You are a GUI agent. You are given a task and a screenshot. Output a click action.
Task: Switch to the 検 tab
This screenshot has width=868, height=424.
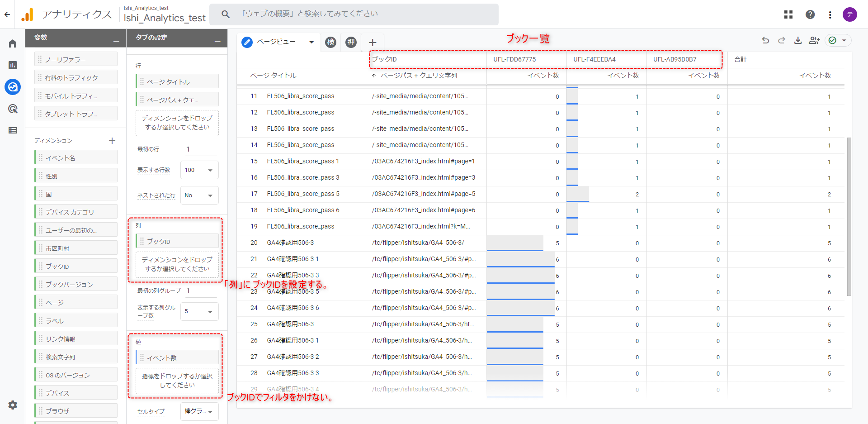click(x=331, y=42)
